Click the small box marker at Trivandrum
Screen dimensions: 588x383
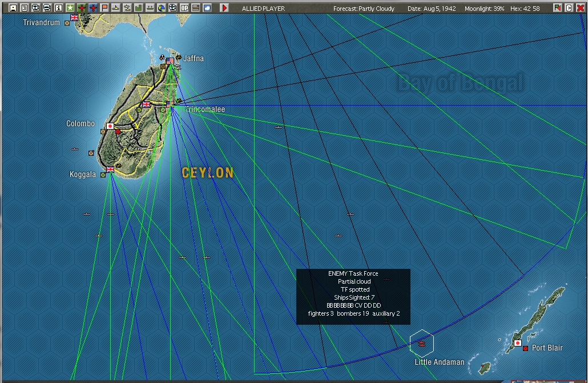click(x=67, y=23)
